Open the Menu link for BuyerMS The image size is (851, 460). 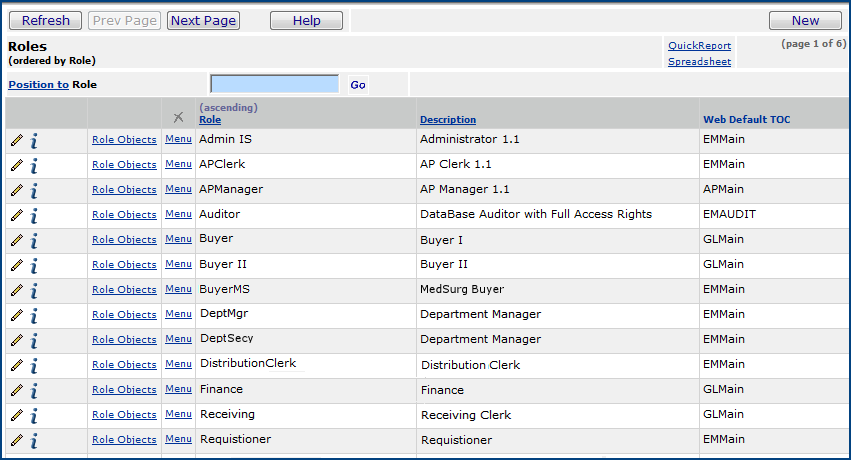pyautogui.click(x=178, y=289)
